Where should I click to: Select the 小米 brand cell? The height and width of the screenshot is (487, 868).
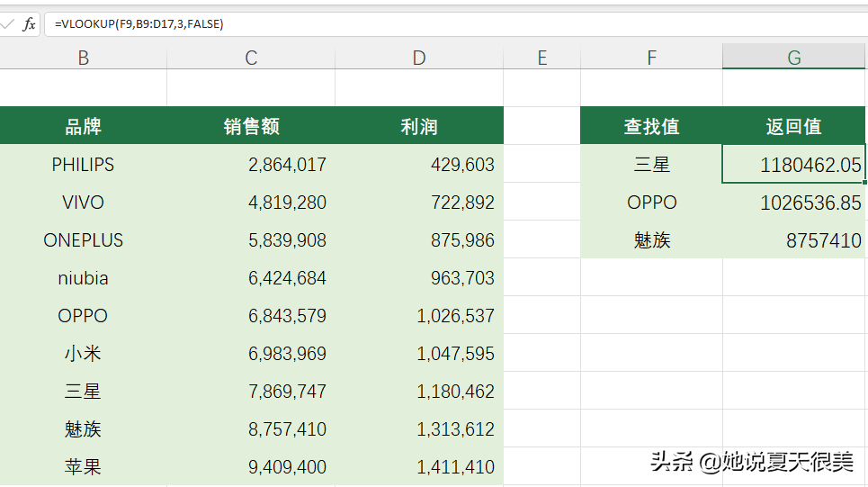click(x=83, y=353)
